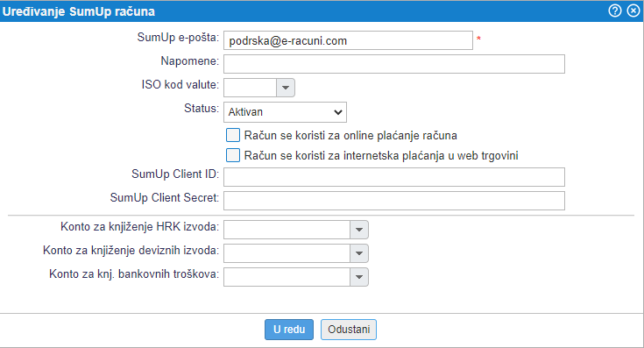Click Konto za knj. bankovnih troškova field

click(x=287, y=277)
